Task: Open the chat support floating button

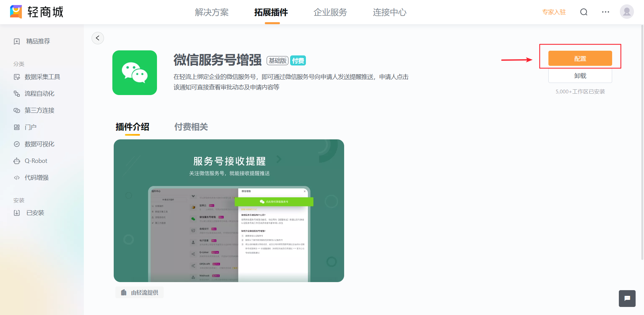Action: click(627, 298)
